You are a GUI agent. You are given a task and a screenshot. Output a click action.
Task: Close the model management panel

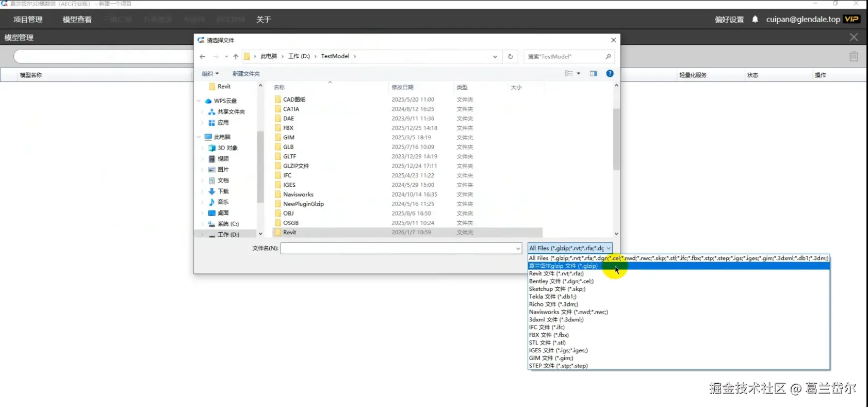point(854,37)
